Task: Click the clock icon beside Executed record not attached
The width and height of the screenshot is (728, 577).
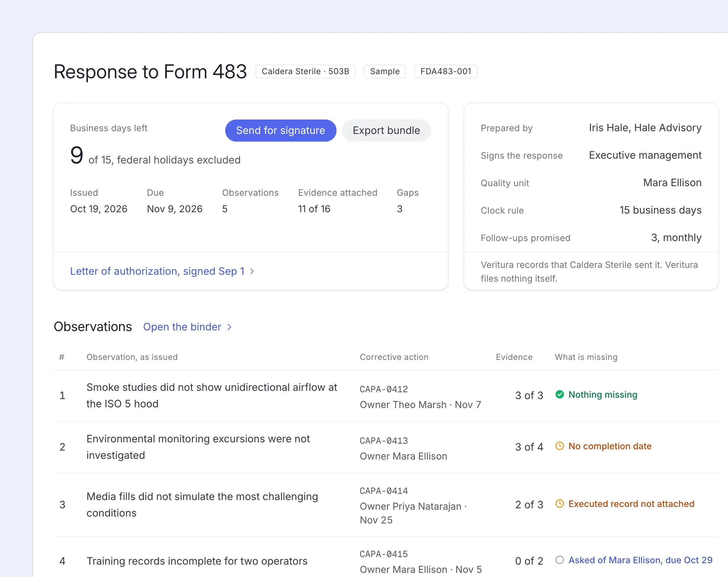Action: click(x=560, y=504)
